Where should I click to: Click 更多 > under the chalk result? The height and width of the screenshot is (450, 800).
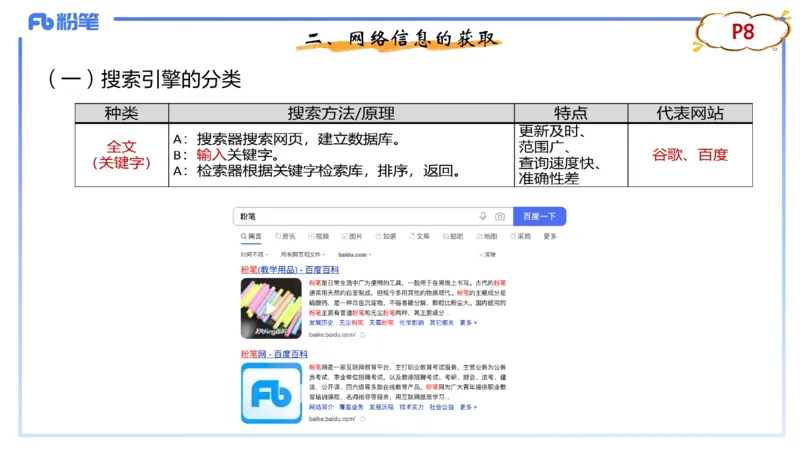pos(468,323)
